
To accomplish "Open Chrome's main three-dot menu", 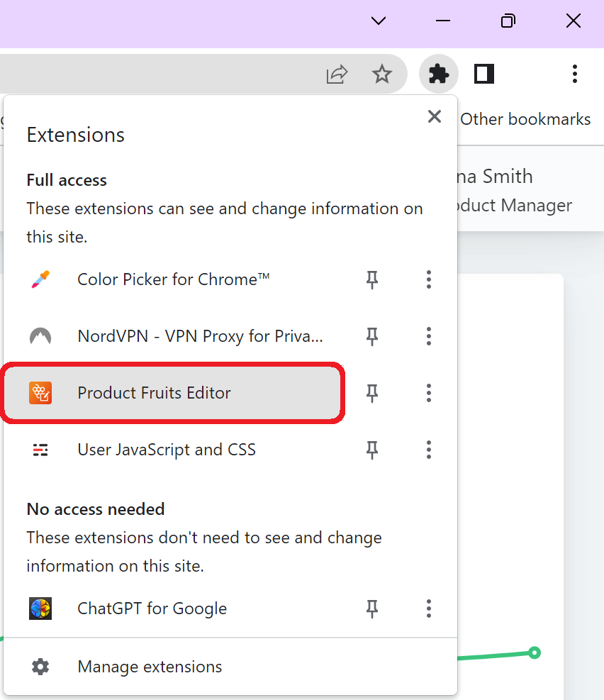I will (574, 74).
